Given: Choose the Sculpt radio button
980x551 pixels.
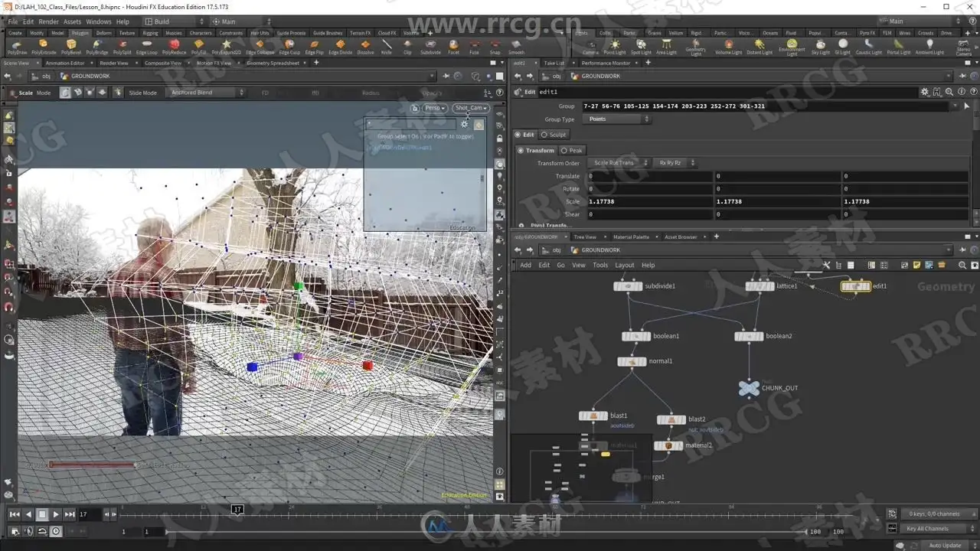Looking at the screenshot, I should (554, 135).
